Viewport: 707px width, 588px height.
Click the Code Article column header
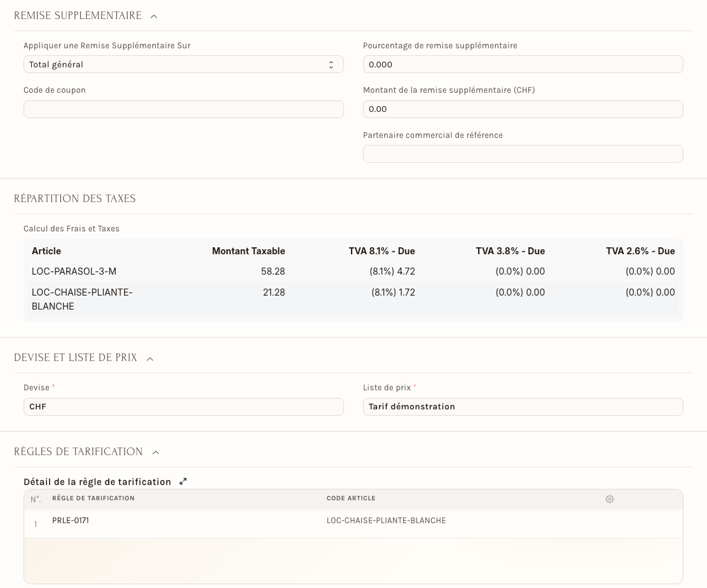351,498
